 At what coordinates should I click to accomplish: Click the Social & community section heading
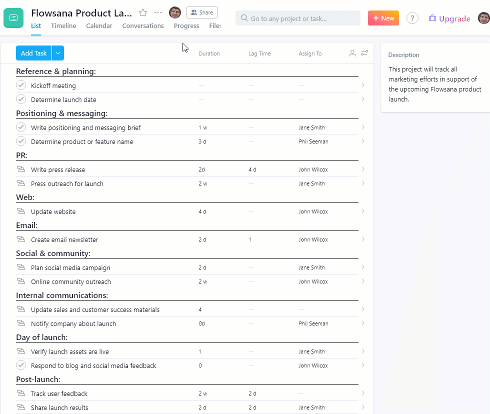53,253
